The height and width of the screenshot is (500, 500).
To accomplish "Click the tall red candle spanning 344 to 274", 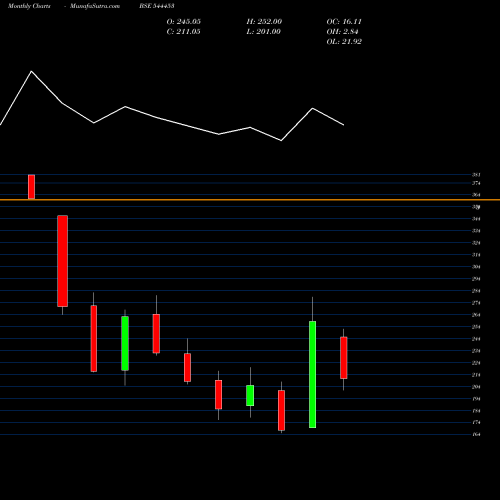I will 62,261.
